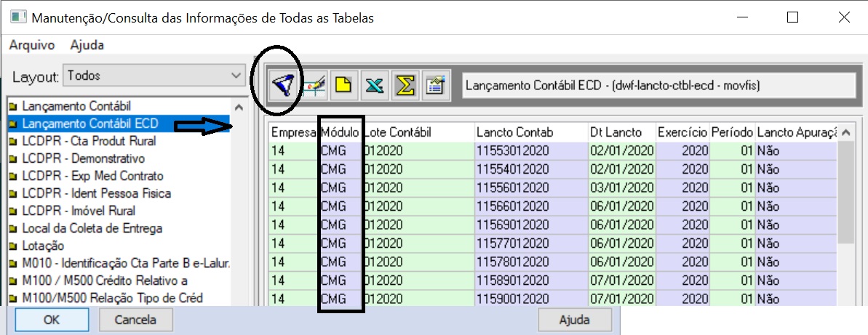Click the Lote Contábil column header
This screenshot has width=868, height=335.
pyautogui.click(x=418, y=133)
